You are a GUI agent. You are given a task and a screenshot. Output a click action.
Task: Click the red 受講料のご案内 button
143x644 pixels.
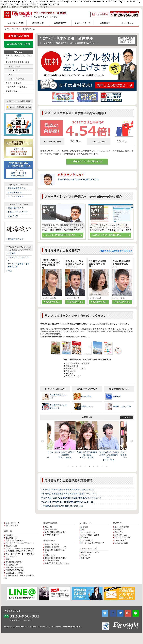tap(19, 36)
